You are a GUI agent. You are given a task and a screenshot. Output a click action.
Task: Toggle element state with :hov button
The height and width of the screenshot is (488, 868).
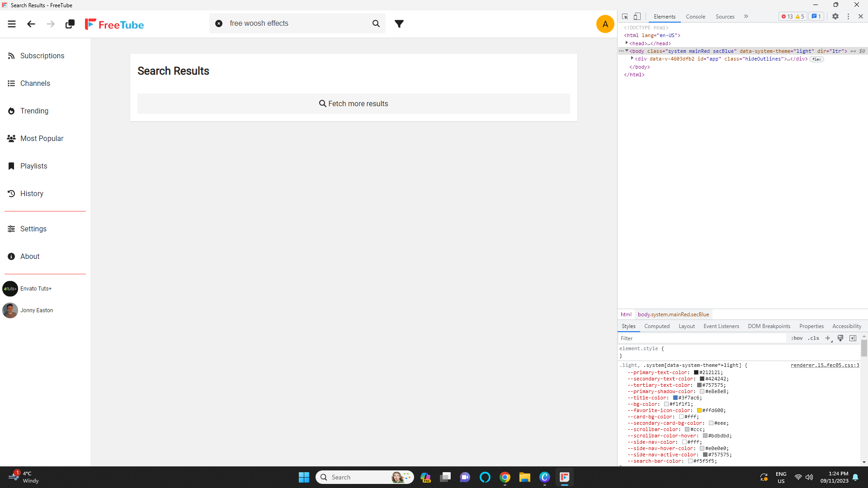pos(797,338)
